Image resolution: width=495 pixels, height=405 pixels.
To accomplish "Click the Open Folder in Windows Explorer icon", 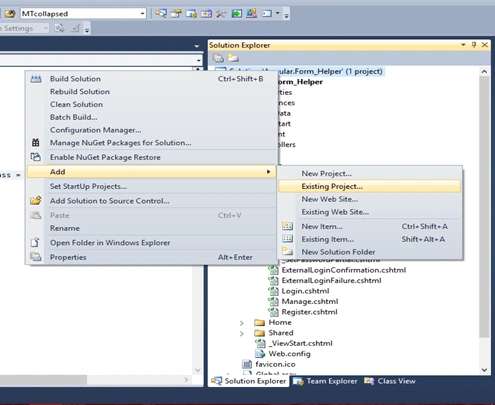I will click(35, 242).
